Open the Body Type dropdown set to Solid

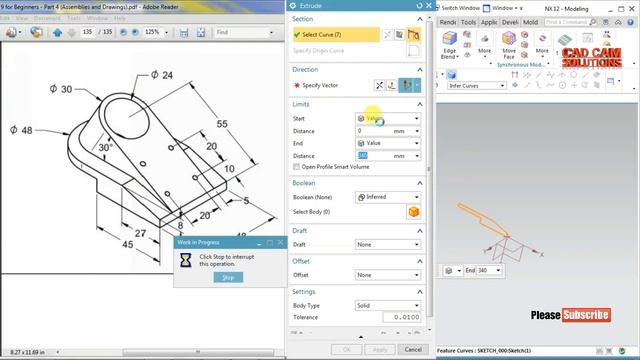pos(388,305)
